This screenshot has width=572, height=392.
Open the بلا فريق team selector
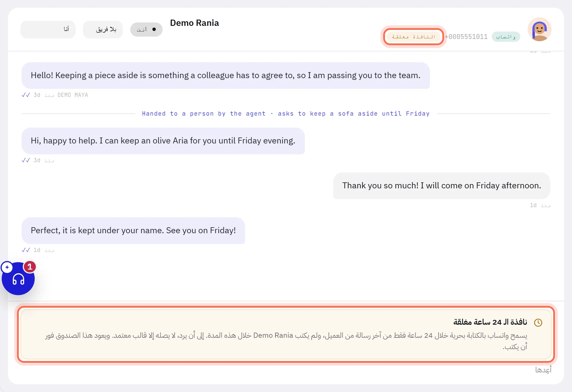click(103, 29)
